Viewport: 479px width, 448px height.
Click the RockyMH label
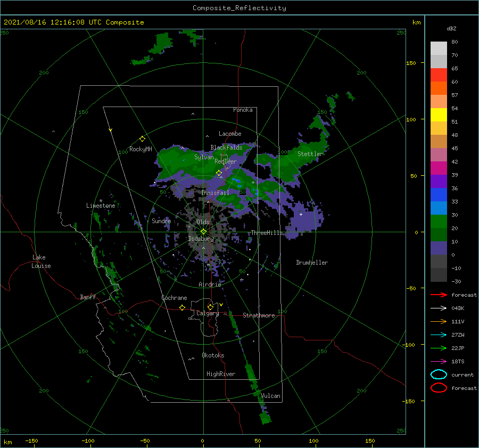(141, 149)
